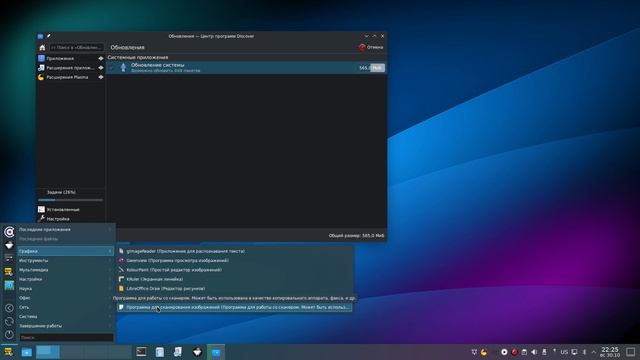Click the restart icon in launcher sidebar

[x=9, y=322]
